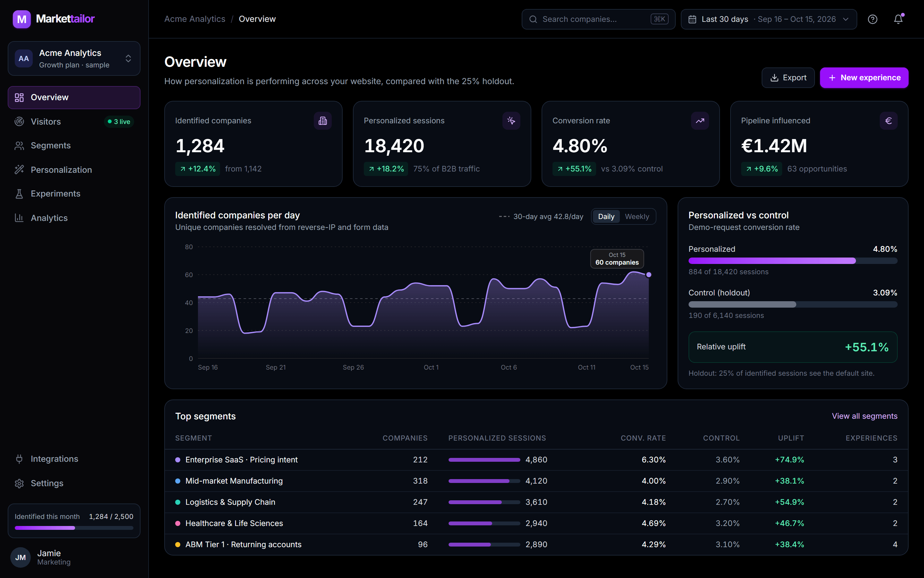Click the 3 live badge
Screen dimensions: 924x578
[x=119, y=122]
